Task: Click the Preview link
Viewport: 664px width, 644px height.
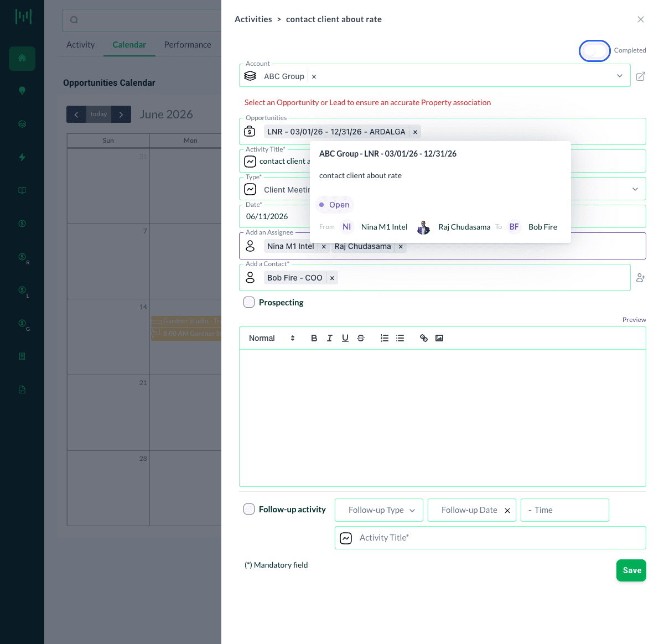Action: (634, 320)
